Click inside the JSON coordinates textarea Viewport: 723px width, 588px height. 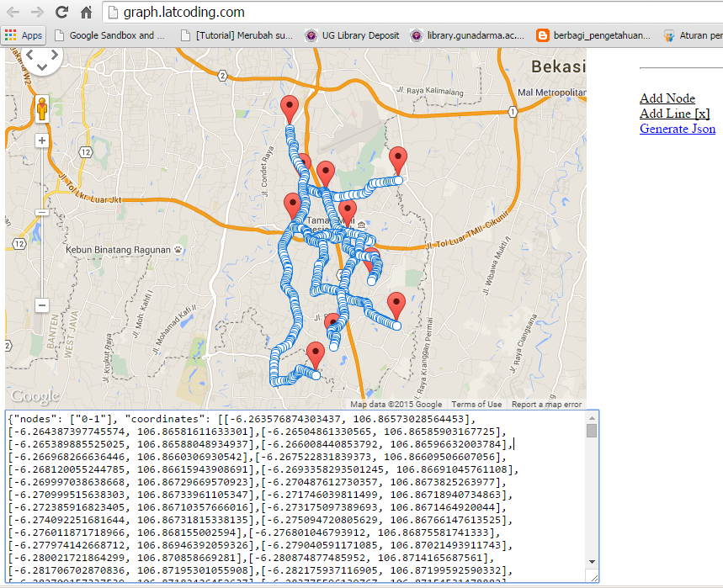295,495
